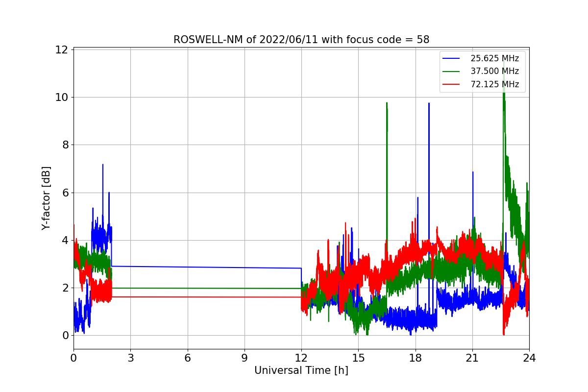Click x-axis tick label 9
Image resolution: width=588 pixels, height=392 pixels.
point(245,358)
